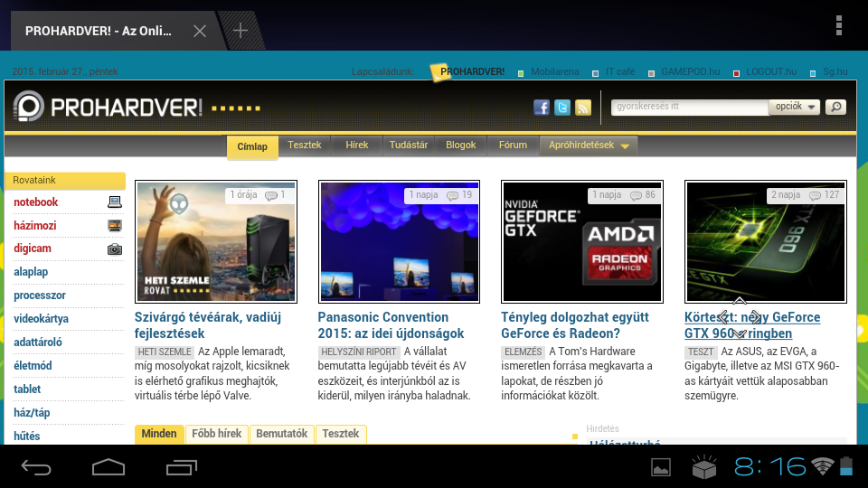868x488 pixels.
Task: Open the GeForce and Radeon article thumbnail
Action: 581,242
